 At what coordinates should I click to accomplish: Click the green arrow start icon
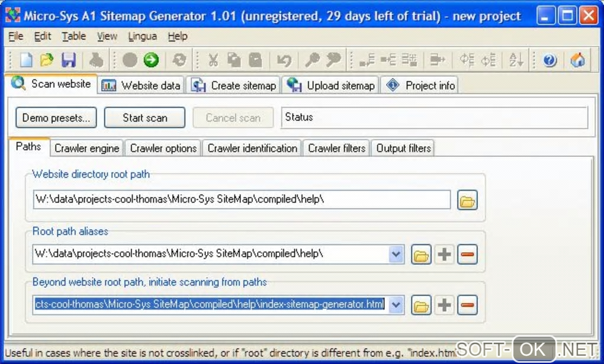point(151,60)
